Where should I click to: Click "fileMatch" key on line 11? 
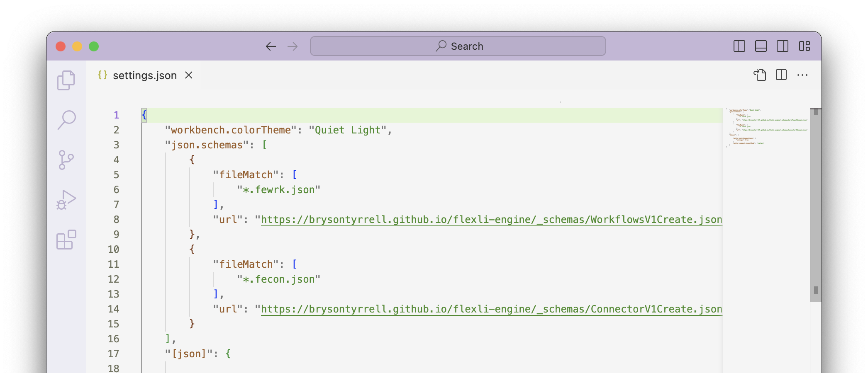pos(246,264)
